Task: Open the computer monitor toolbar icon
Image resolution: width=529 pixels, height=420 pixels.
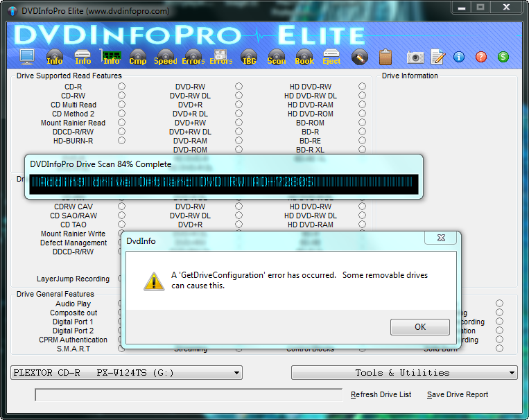Action: pyautogui.click(x=27, y=56)
